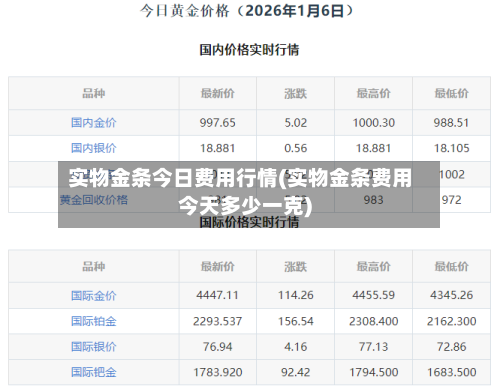Click 最低价 header in international price table

(x=452, y=266)
